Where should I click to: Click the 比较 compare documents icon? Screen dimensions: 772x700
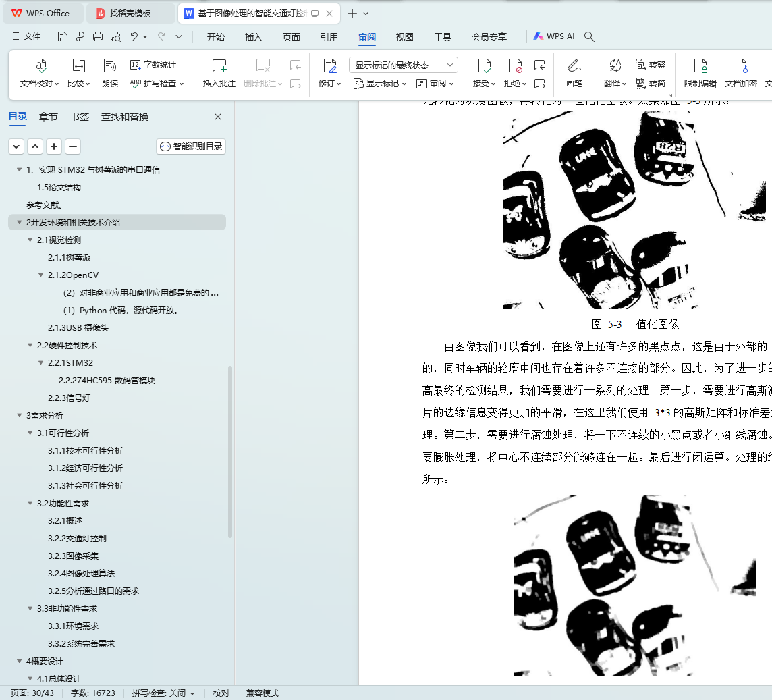79,73
